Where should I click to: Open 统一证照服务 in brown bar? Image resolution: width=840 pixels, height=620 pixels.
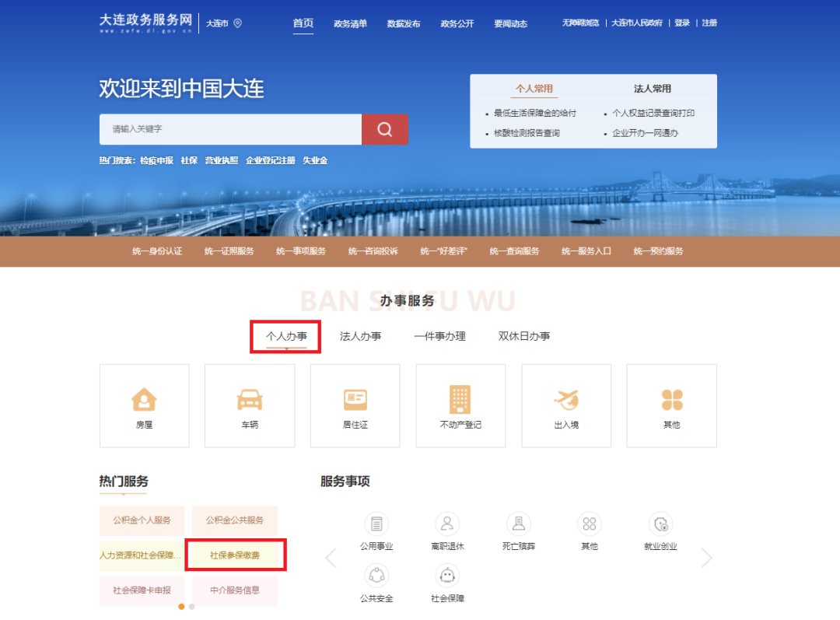(229, 250)
